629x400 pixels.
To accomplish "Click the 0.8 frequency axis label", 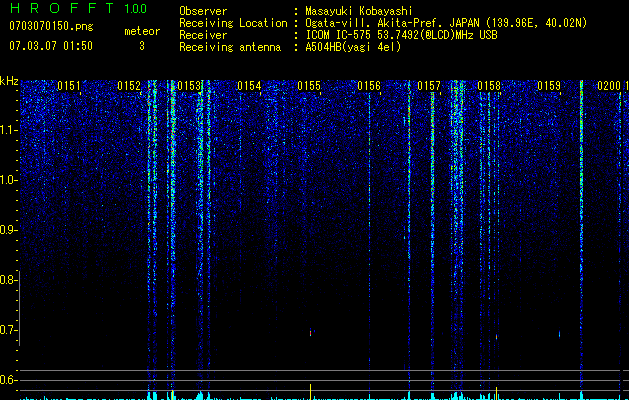I will [7, 280].
